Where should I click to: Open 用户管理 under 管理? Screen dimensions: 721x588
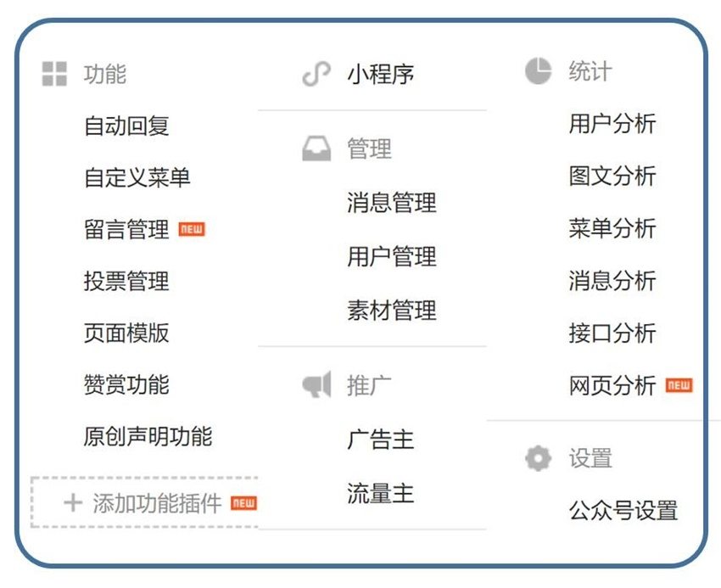(391, 256)
